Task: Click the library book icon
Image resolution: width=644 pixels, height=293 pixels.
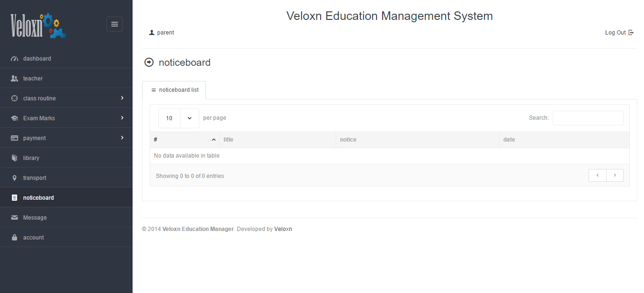Action: coord(14,158)
